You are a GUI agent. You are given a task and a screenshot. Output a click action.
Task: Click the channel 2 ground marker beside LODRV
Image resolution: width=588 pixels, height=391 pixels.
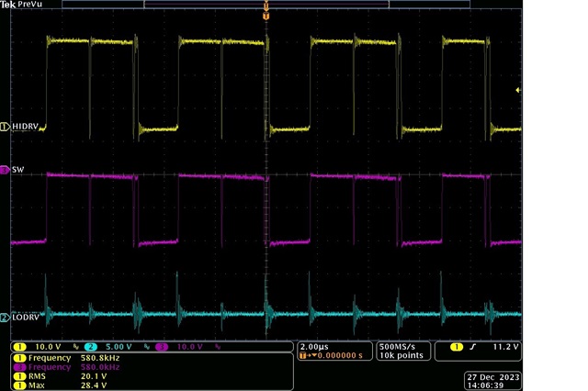point(5,318)
